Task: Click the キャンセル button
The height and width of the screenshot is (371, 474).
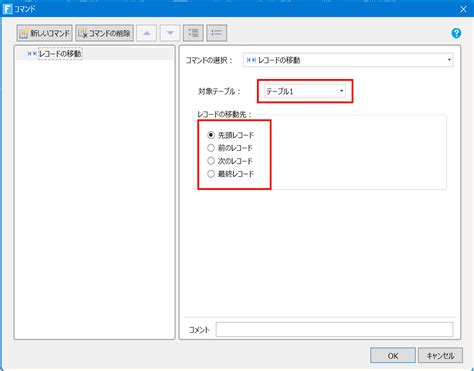Action: pyautogui.click(x=440, y=356)
